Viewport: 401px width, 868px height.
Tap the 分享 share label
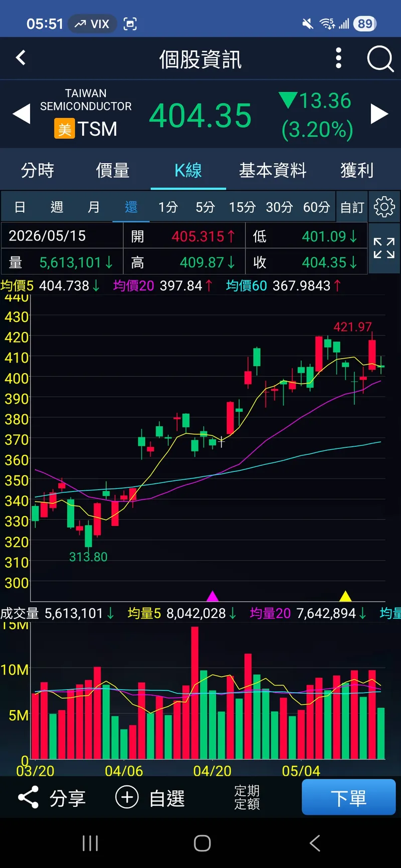[67, 798]
